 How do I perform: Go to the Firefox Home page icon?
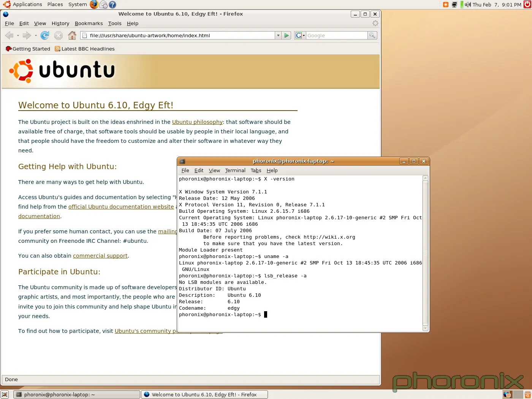(72, 35)
